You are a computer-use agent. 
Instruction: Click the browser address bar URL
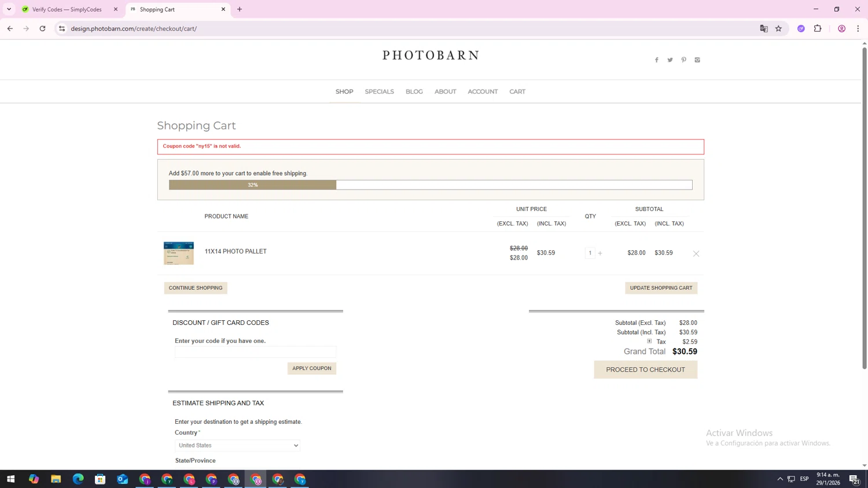[134, 28]
